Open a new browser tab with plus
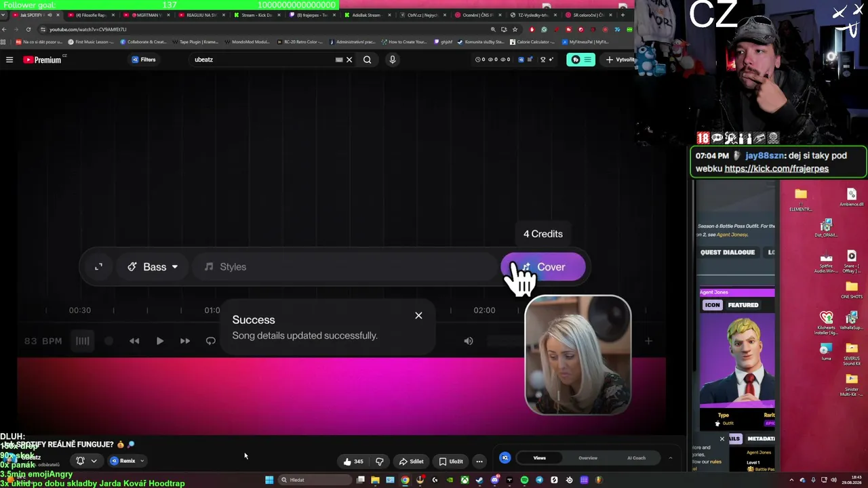The image size is (868, 488). tap(623, 15)
